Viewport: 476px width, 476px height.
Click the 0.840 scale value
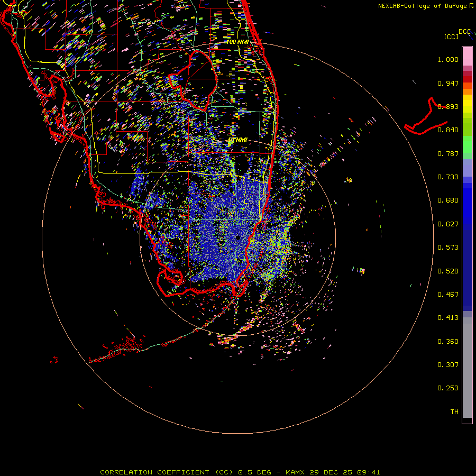(x=448, y=130)
